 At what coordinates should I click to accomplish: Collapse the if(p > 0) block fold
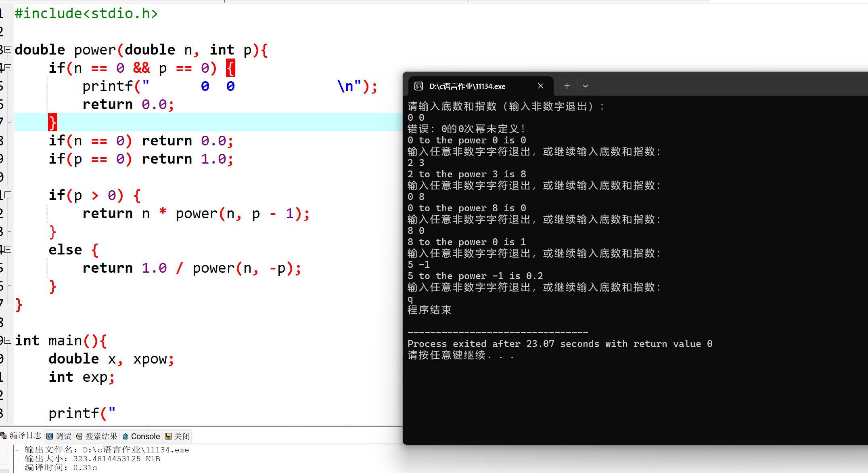(x=8, y=195)
